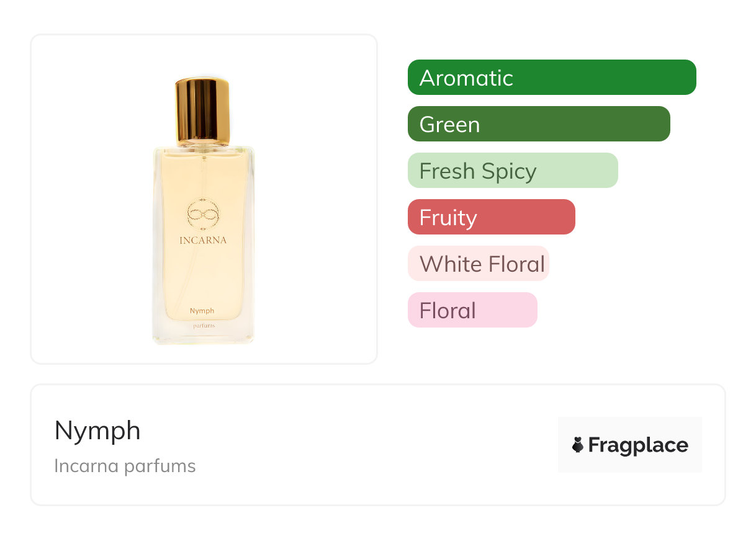Click the empty middle of the title info card
756x536 pixels.
tap(372, 445)
